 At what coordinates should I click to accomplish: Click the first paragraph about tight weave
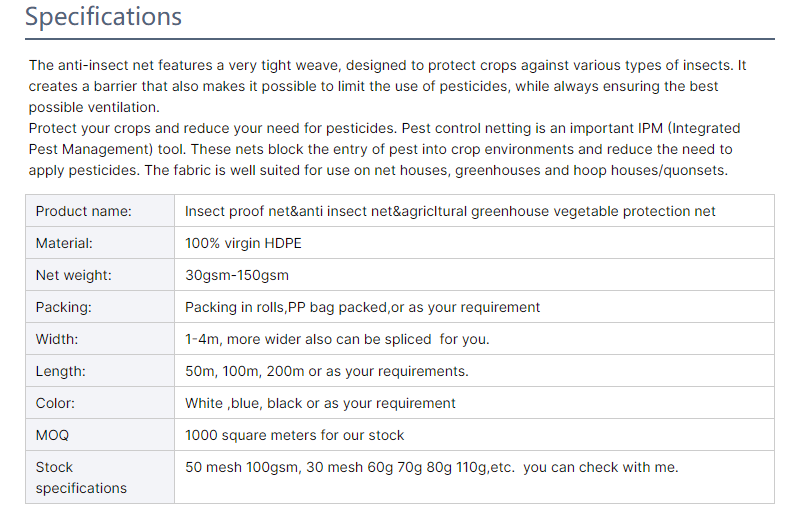click(x=388, y=86)
